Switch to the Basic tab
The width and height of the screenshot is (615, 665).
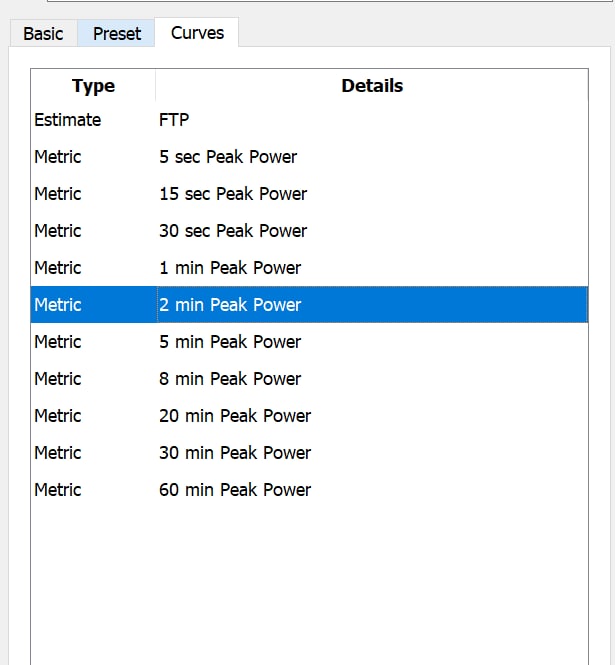pos(43,33)
